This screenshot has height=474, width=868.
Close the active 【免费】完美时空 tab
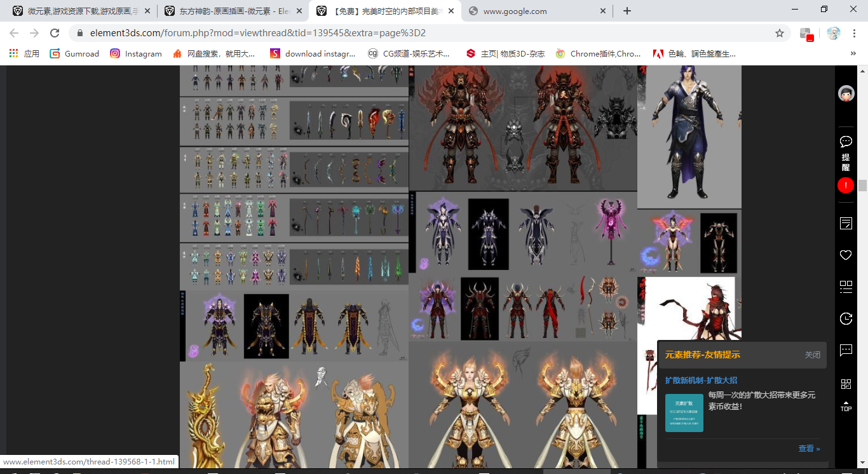451,11
